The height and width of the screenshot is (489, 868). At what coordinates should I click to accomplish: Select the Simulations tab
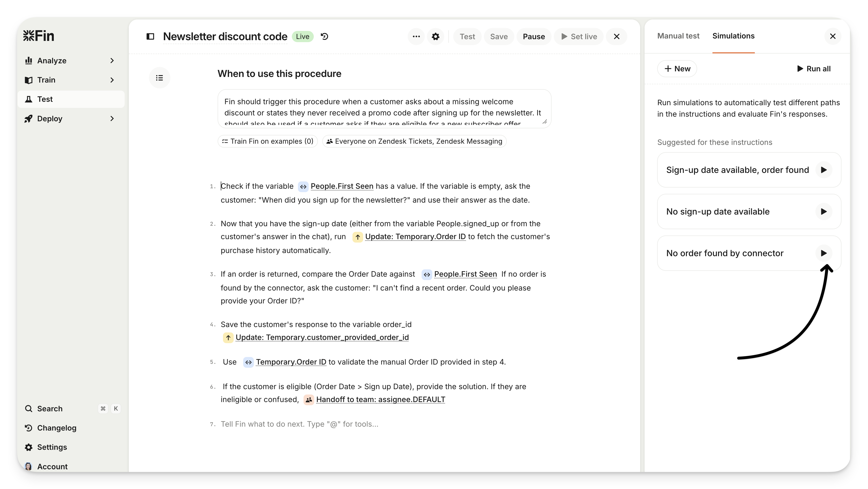[733, 36]
